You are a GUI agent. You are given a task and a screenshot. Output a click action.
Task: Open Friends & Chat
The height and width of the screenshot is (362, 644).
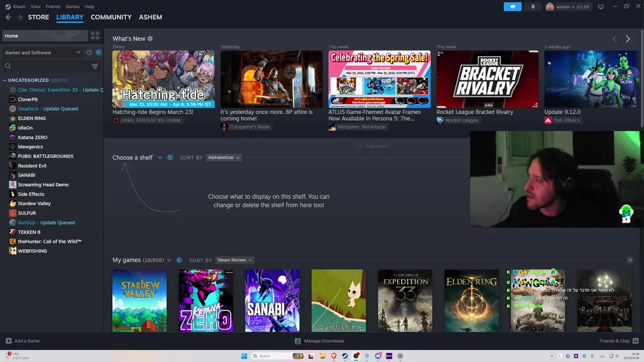(619, 341)
